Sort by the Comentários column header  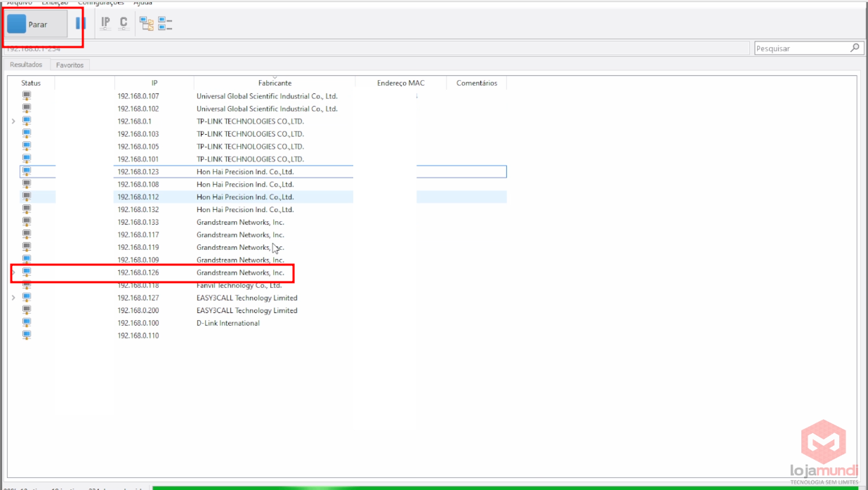477,83
